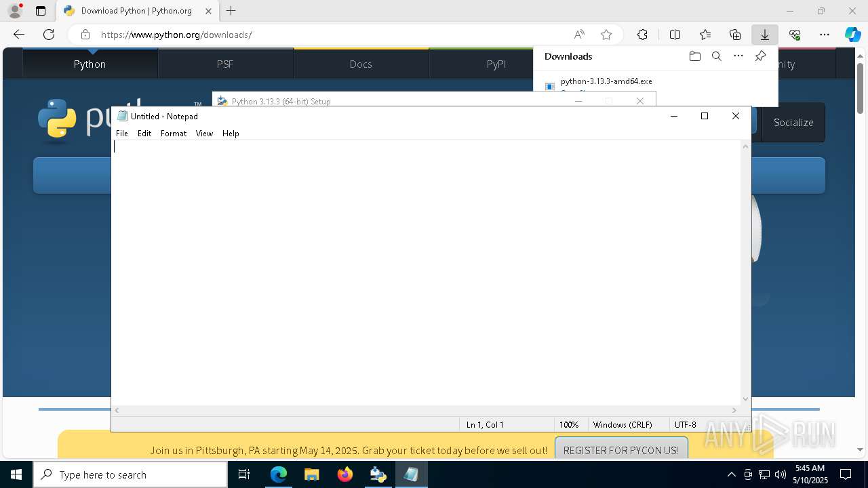The image size is (868, 488).
Task: Open Notepad's Edit menu
Action: (144, 134)
